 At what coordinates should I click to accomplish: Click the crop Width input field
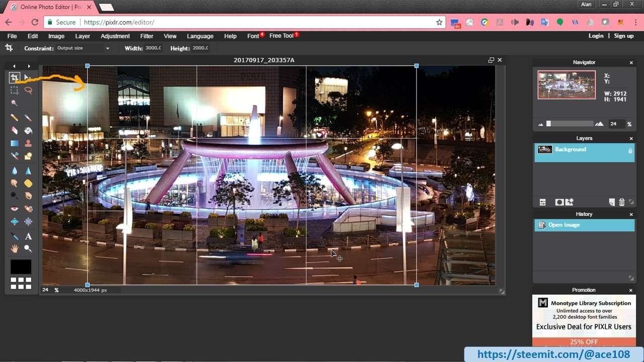click(153, 48)
